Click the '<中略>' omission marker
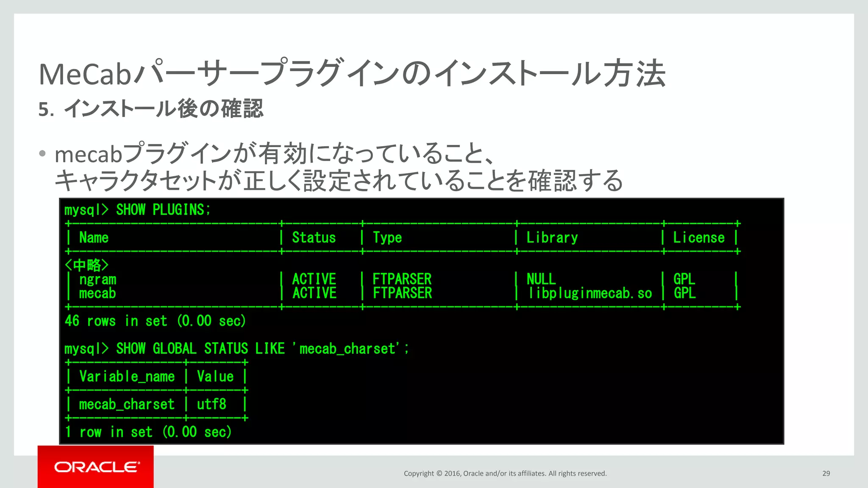The image size is (868, 488). [x=86, y=265]
